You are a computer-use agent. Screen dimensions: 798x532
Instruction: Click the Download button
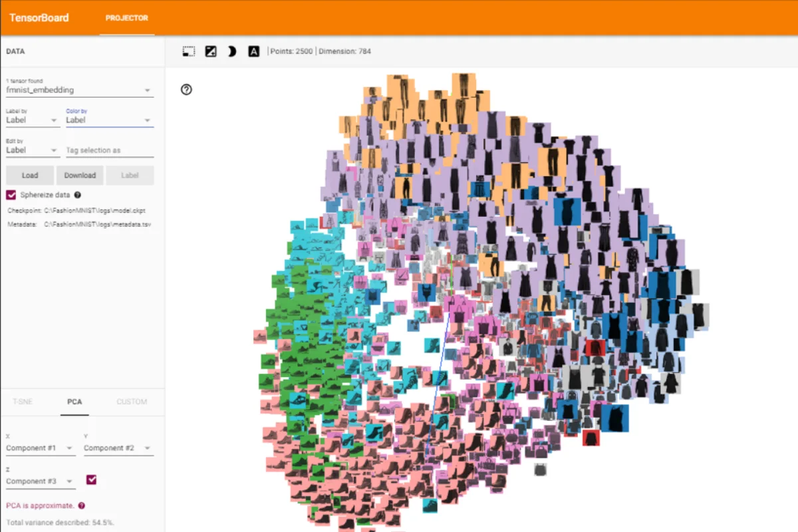pos(80,175)
